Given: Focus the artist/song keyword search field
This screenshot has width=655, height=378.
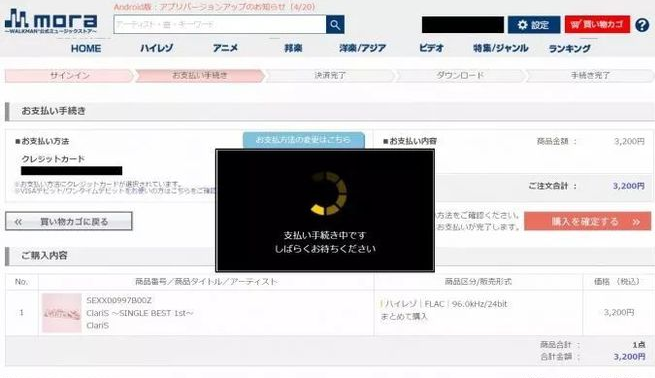Looking at the screenshot, I should [220, 25].
